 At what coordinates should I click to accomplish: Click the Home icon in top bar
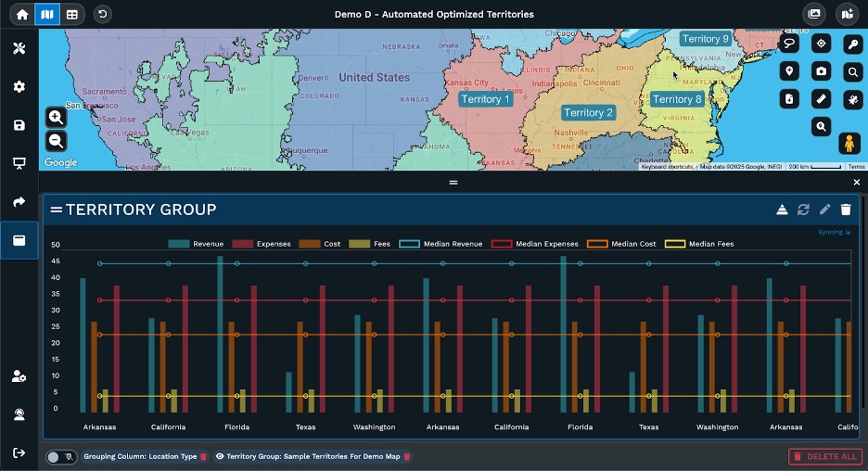tap(22, 14)
